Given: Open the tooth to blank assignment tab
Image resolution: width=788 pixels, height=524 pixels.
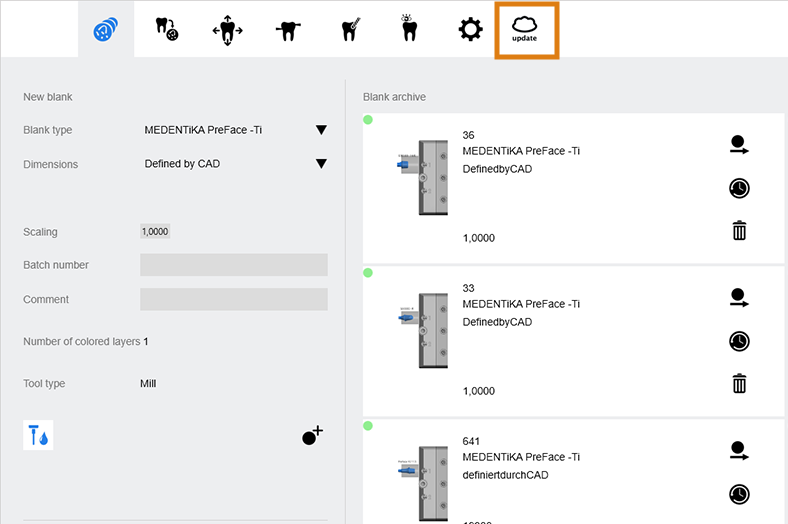Looking at the screenshot, I should (166, 29).
